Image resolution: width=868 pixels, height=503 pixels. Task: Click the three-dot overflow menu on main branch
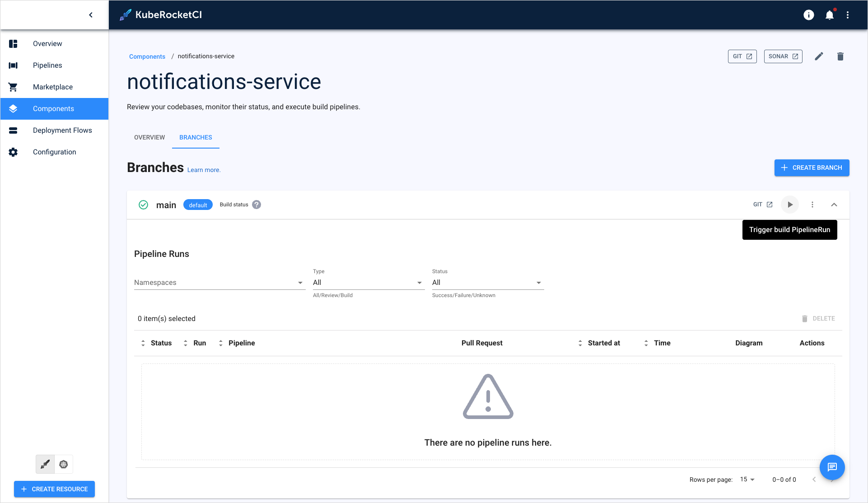pos(812,205)
